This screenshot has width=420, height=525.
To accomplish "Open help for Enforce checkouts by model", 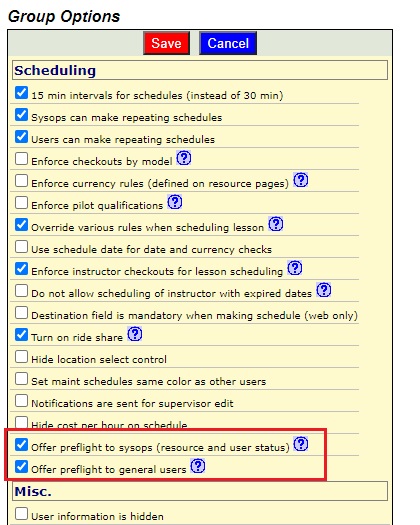I will pyautogui.click(x=184, y=158).
